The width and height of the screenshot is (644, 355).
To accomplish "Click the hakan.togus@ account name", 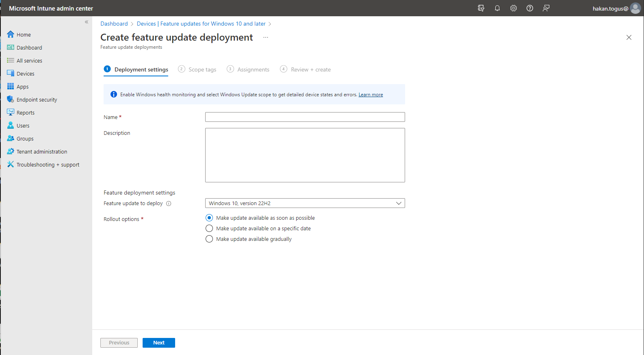I will click(x=610, y=9).
